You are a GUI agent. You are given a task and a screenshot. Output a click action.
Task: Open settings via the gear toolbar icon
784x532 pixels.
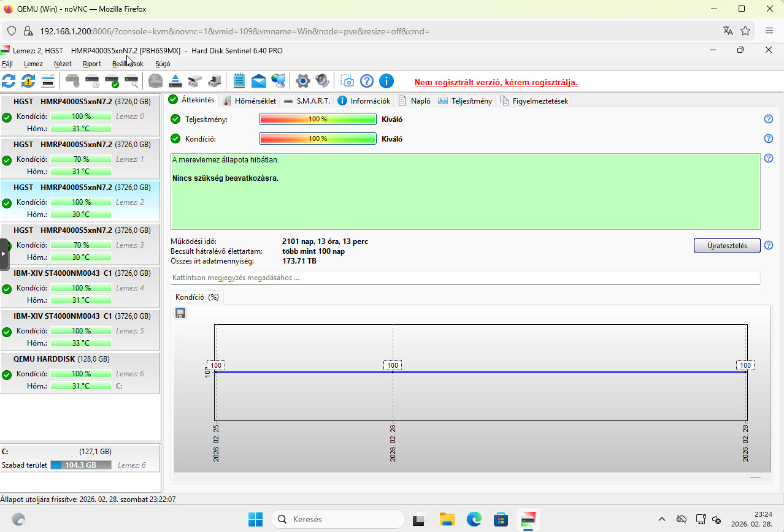[x=302, y=81]
